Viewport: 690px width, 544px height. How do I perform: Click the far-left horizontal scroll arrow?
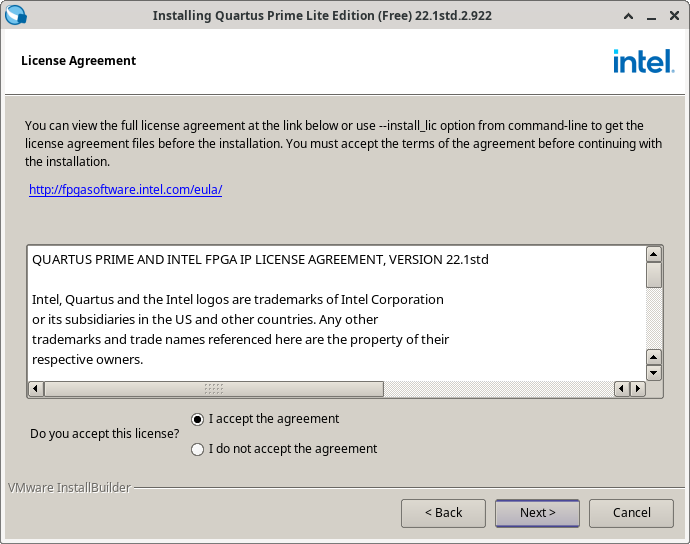pos(36,389)
